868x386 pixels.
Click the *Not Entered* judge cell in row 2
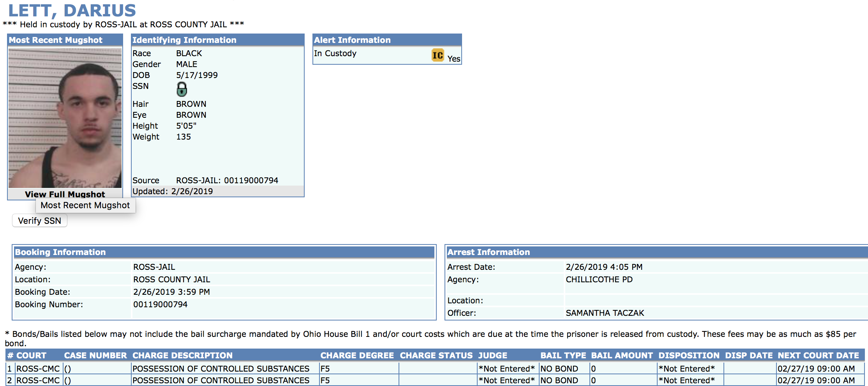click(x=506, y=380)
